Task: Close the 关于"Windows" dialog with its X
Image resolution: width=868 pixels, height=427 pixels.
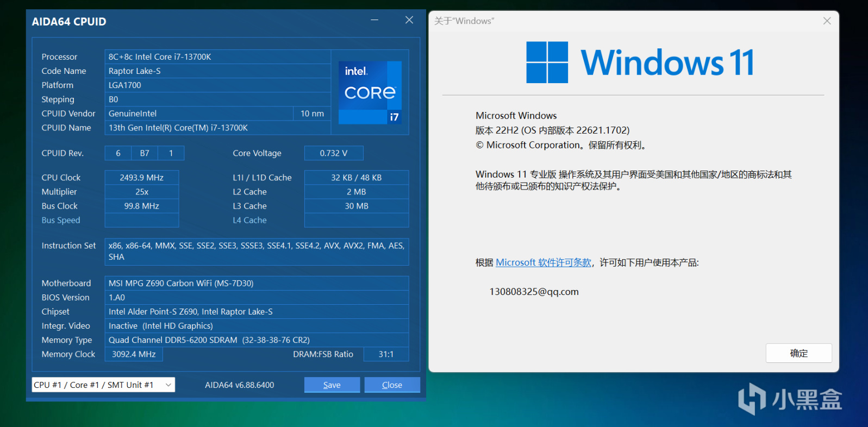Action: pos(827,21)
